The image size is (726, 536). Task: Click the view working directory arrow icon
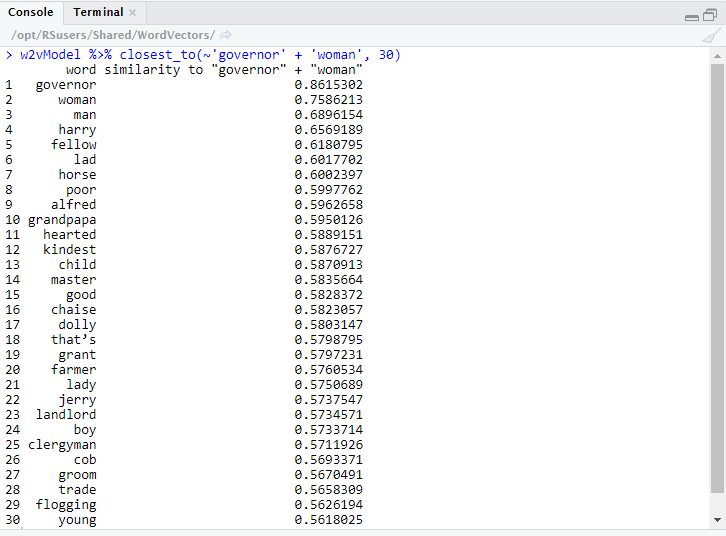226,35
